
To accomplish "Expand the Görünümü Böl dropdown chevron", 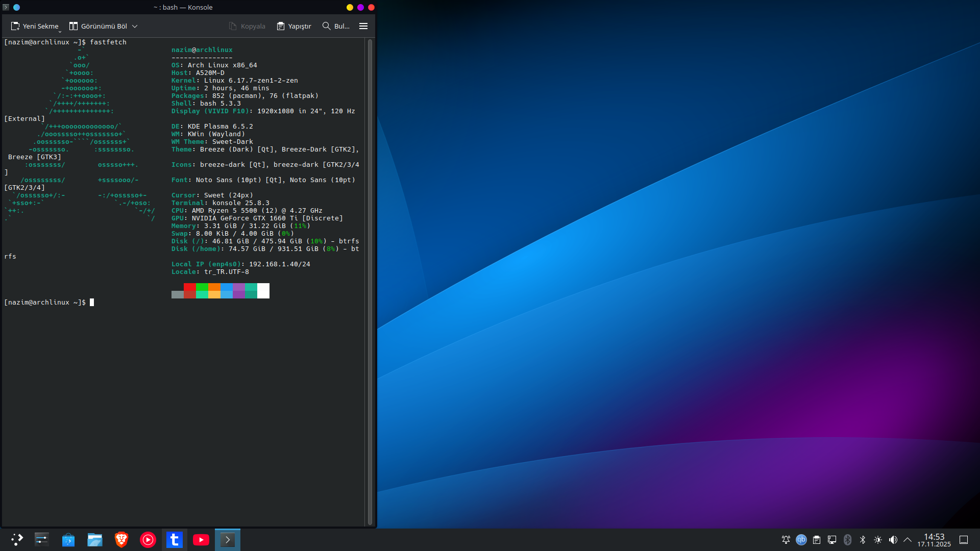I will pos(135,26).
